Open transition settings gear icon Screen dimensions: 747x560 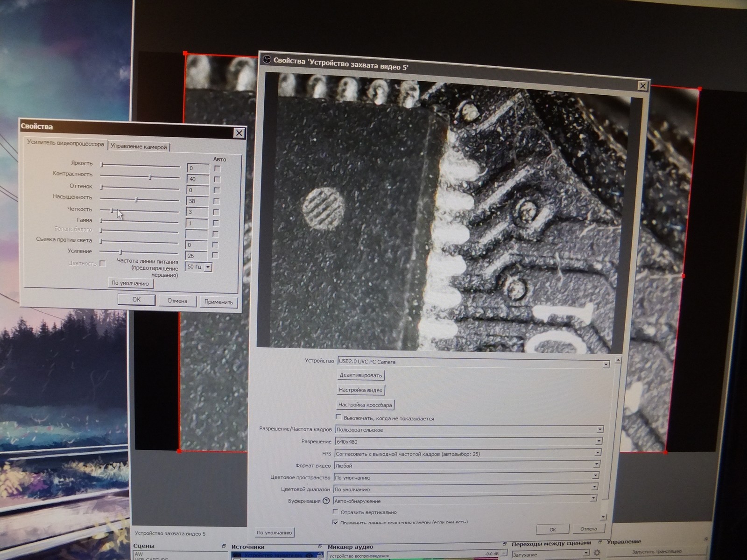(597, 553)
